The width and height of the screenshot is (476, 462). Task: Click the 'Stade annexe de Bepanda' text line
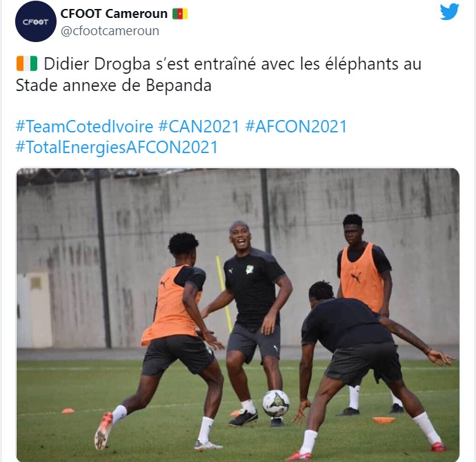[114, 86]
